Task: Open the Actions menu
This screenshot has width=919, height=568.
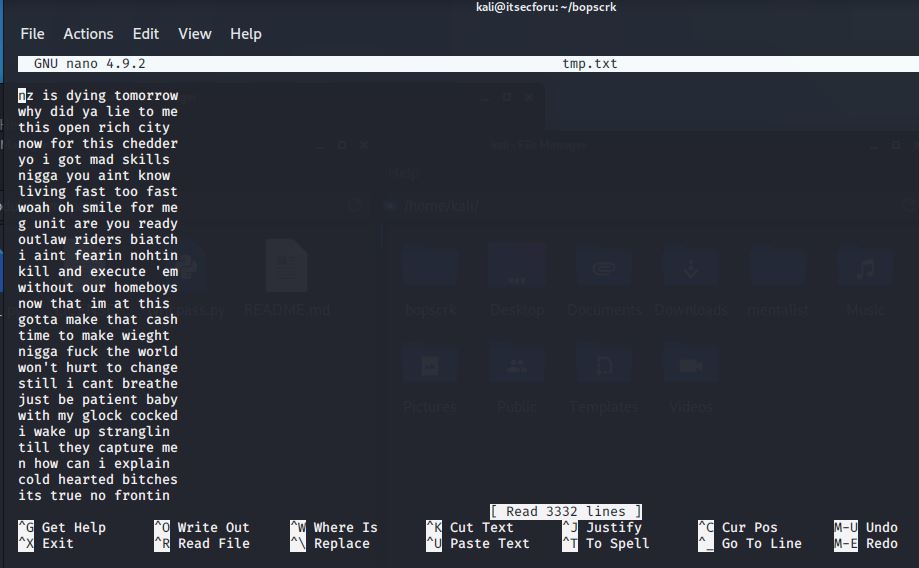Action: (x=89, y=34)
